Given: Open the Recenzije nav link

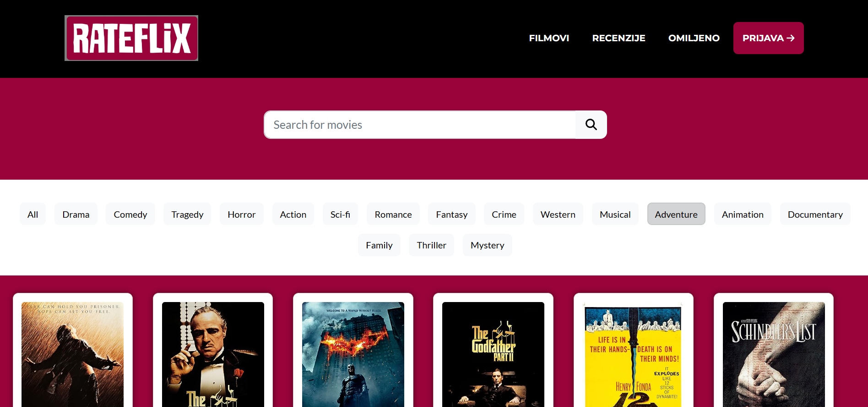Looking at the screenshot, I should click(x=618, y=38).
